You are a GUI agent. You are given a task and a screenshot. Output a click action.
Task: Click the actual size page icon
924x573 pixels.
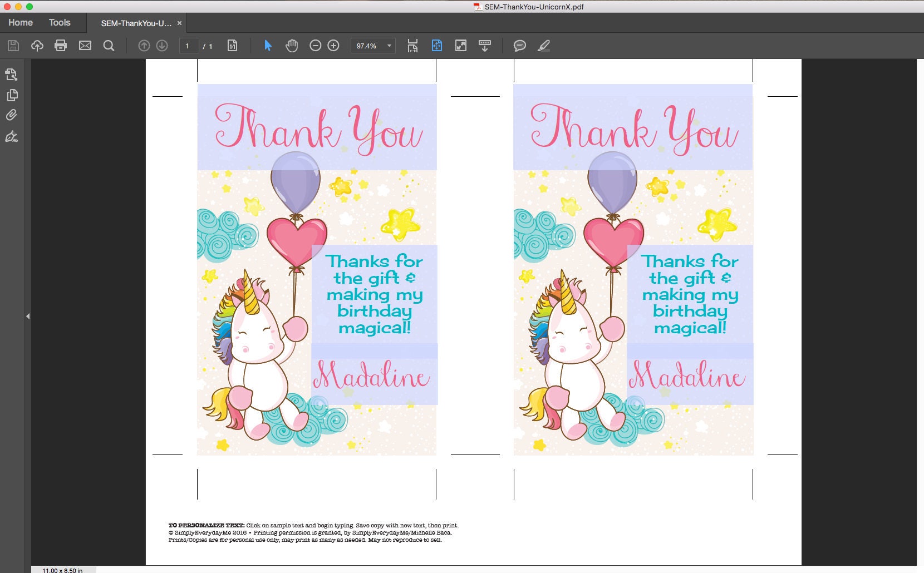(x=233, y=46)
